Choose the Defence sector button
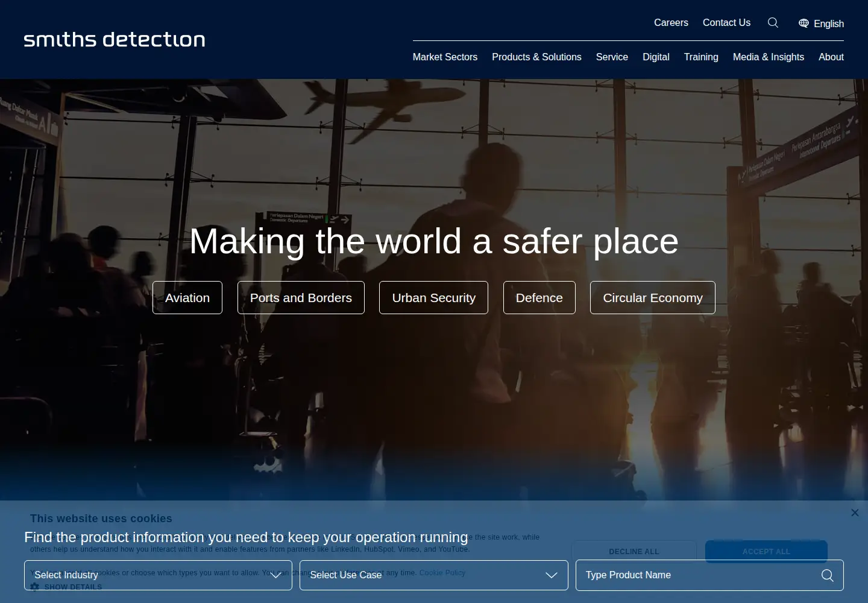 coord(539,298)
